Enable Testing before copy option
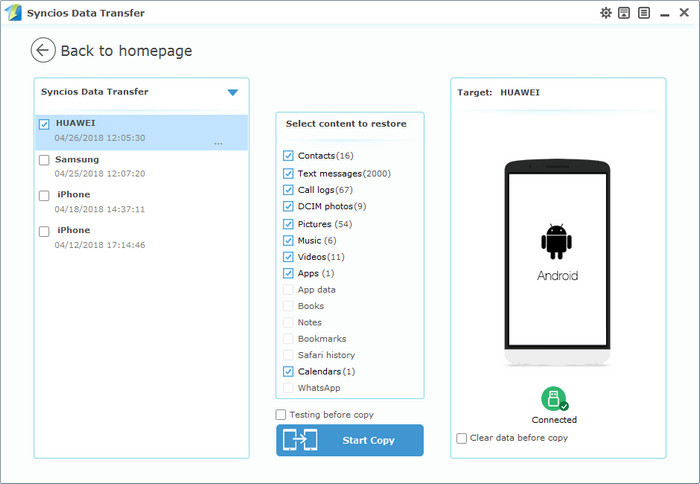This screenshot has width=700, height=484. click(280, 415)
